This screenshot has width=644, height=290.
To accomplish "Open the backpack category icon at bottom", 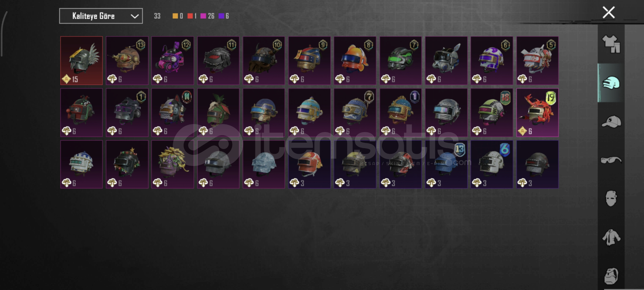I will 611,276.
